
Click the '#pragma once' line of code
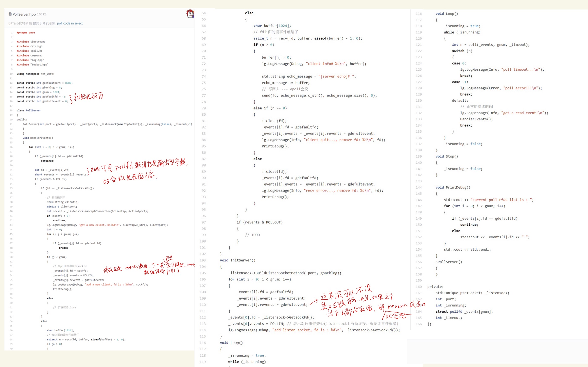point(26,32)
